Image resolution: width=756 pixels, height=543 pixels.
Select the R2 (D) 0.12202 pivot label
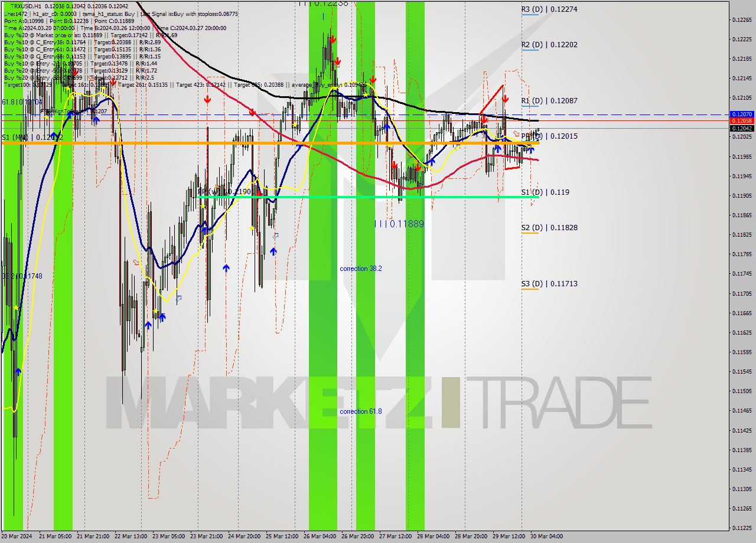(549, 45)
